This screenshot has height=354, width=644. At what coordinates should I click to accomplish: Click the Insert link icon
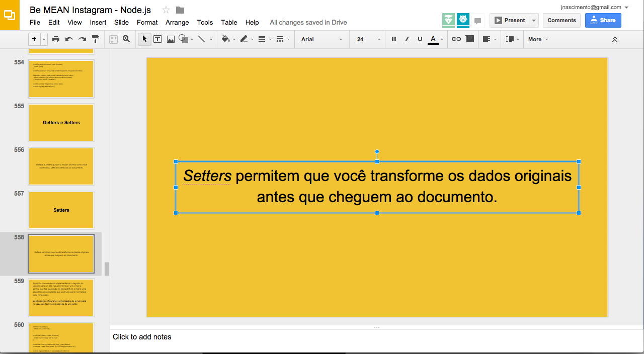coord(456,39)
